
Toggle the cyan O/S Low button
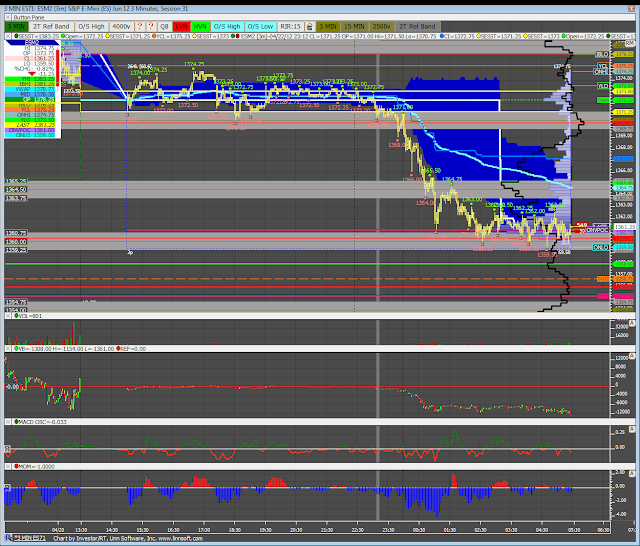[x=260, y=27]
